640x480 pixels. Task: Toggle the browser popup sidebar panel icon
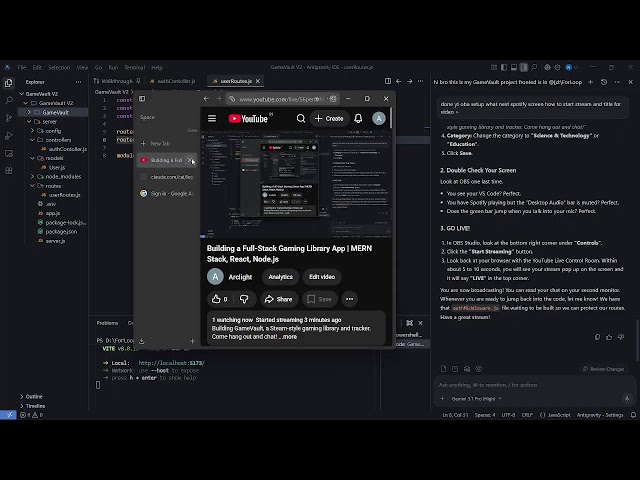142,99
